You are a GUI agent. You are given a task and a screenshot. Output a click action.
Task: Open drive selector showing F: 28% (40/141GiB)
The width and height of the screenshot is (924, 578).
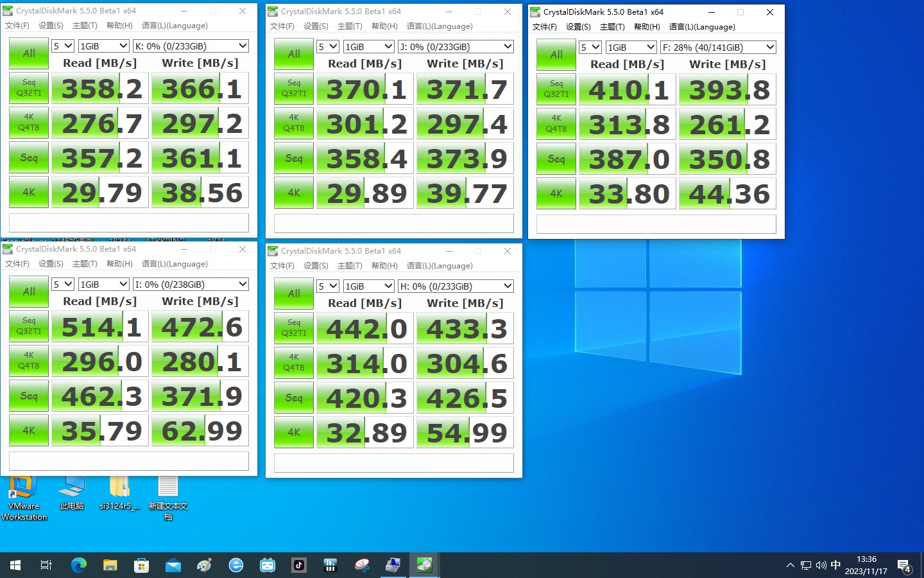click(718, 48)
